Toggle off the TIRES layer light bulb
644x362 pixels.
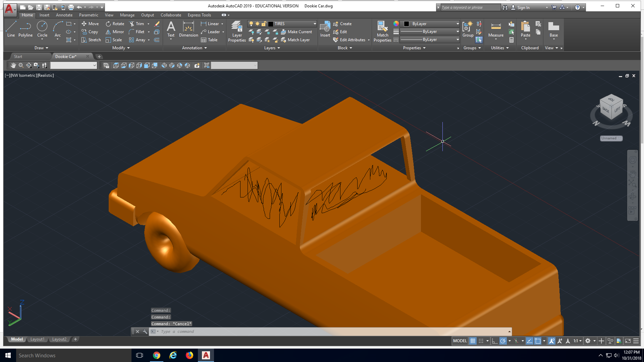point(251,23)
